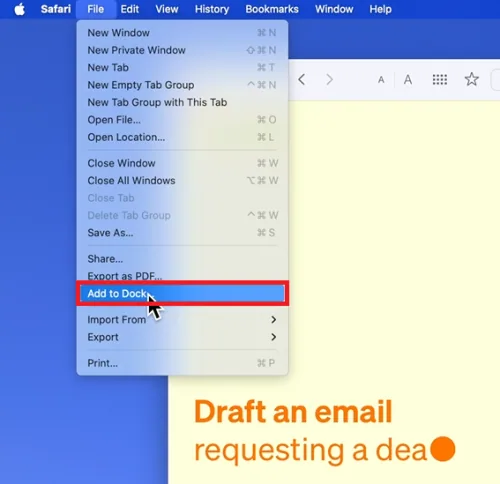Open the Safari menu
This screenshot has width=500, height=484.
56,9
